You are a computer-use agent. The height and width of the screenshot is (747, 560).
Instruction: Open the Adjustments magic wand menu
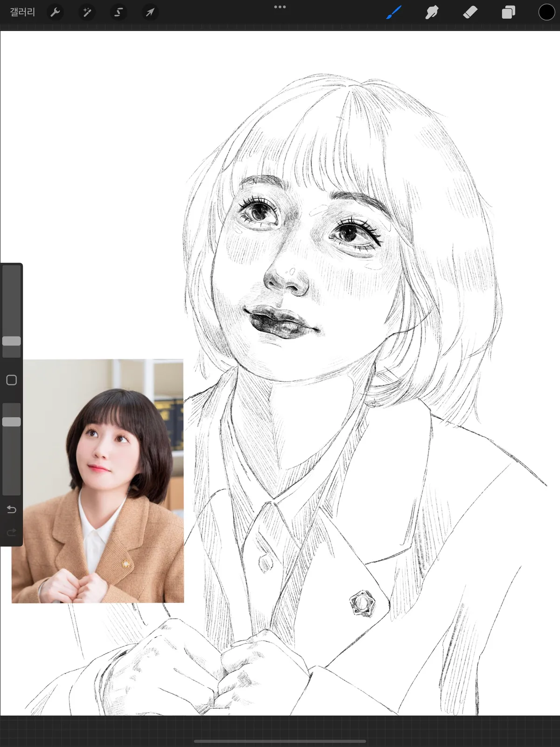[x=87, y=12]
